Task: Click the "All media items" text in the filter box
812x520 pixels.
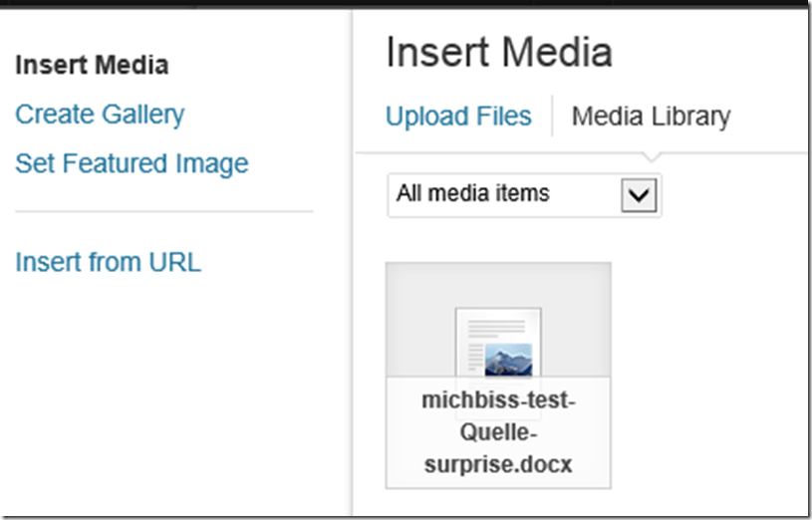Action: [x=472, y=193]
